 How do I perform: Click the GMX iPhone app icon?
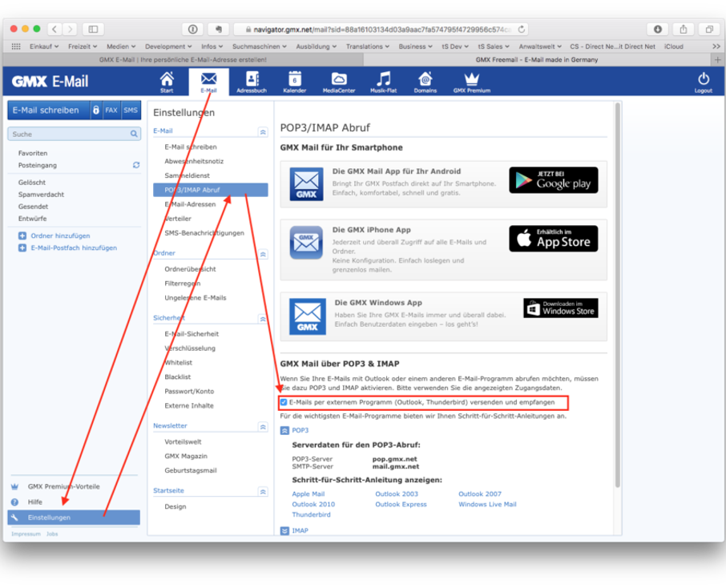[306, 242]
